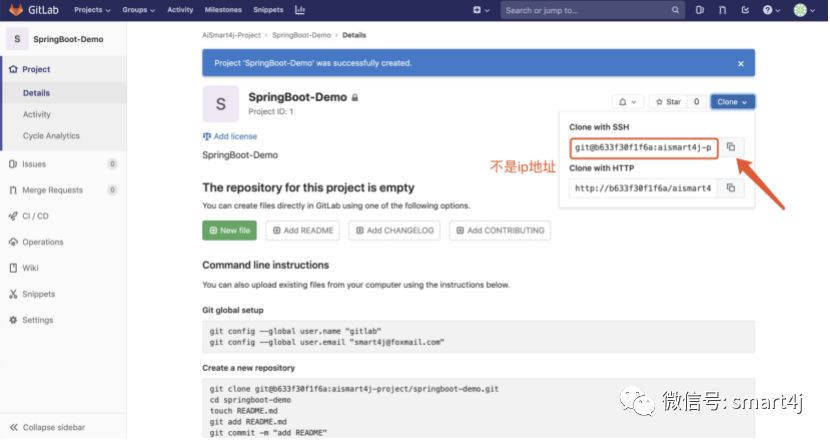This screenshot has width=830, height=440.
Task: Open the user avatar menu
Action: tap(804, 10)
